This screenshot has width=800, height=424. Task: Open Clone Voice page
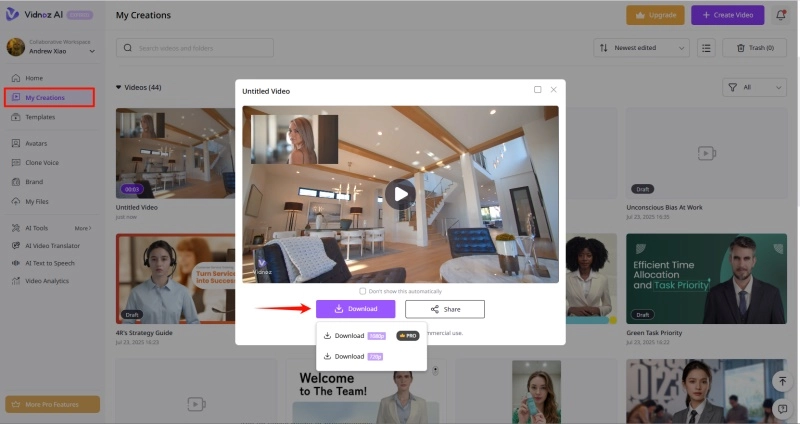click(42, 163)
